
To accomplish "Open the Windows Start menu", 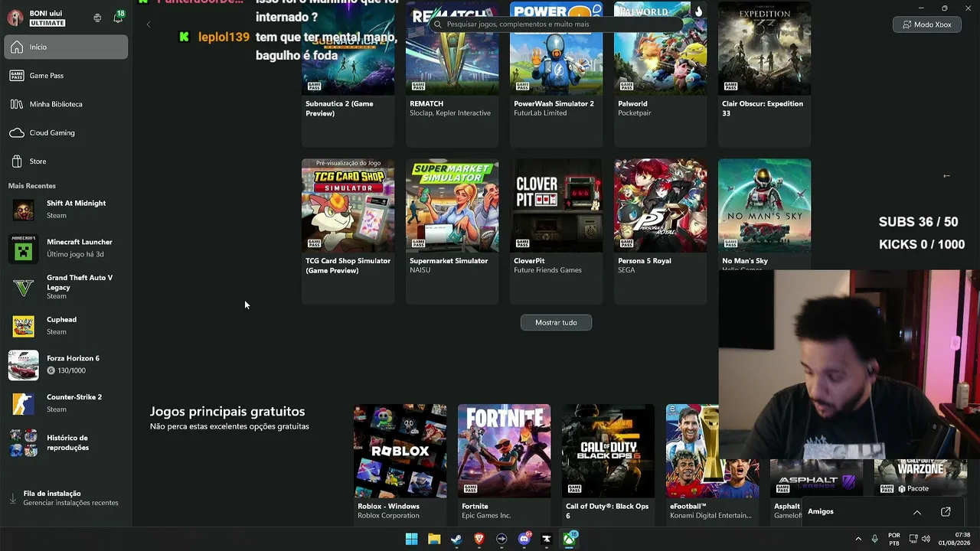I will [411, 539].
